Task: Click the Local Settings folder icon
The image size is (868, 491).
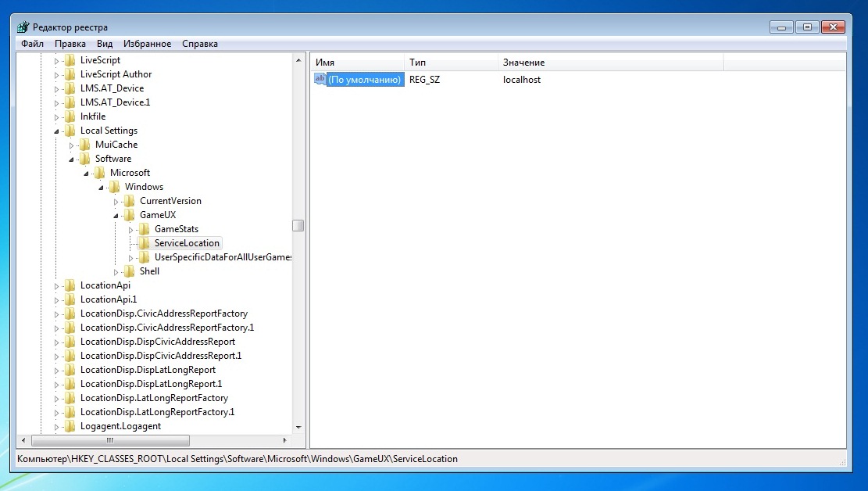Action: (70, 131)
